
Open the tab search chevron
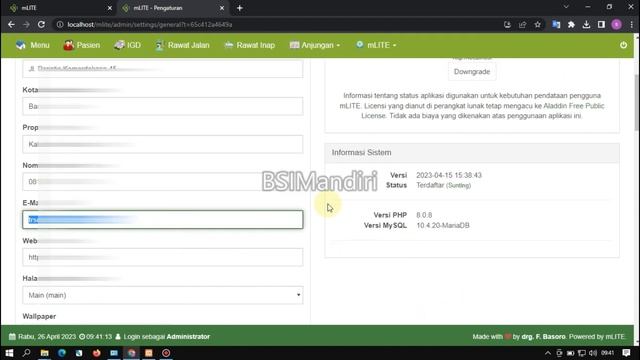tap(566, 7)
